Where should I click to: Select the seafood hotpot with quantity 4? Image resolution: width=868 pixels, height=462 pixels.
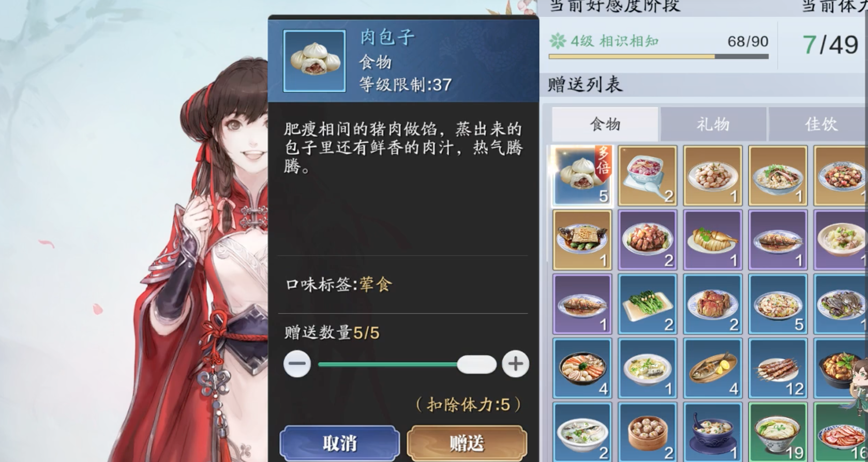pos(582,368)
